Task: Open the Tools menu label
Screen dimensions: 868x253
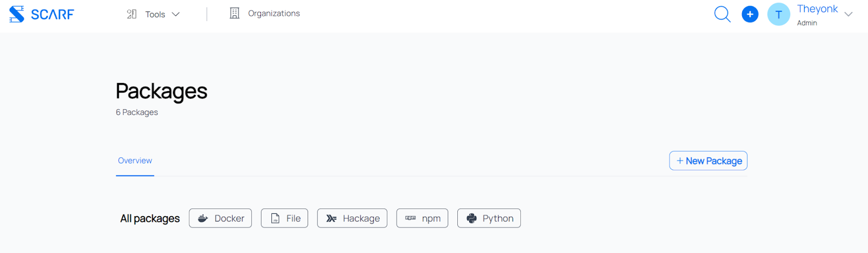Action: pos(155,15)
